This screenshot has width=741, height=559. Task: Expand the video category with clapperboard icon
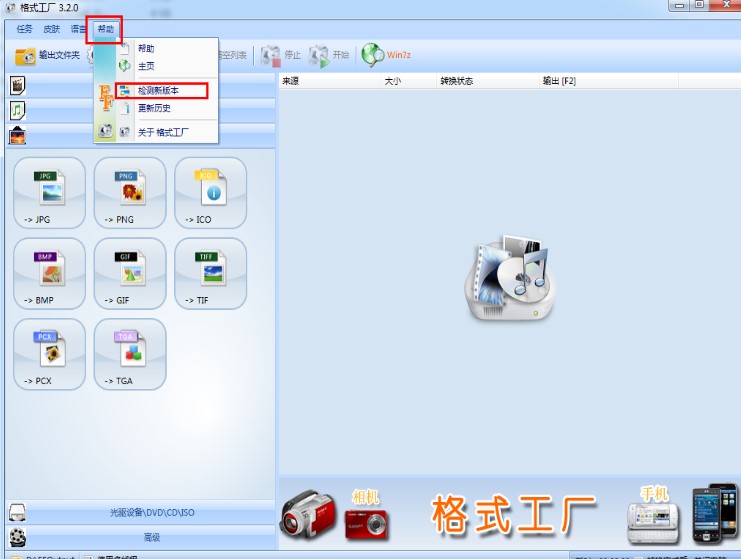click(x=17, y=86)
